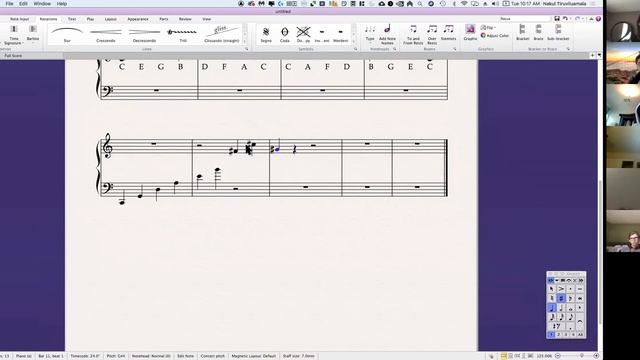Toggle the sharp accidental on Keypad
The width and height of the screenshot is (640, 360).
coord(561,298)
